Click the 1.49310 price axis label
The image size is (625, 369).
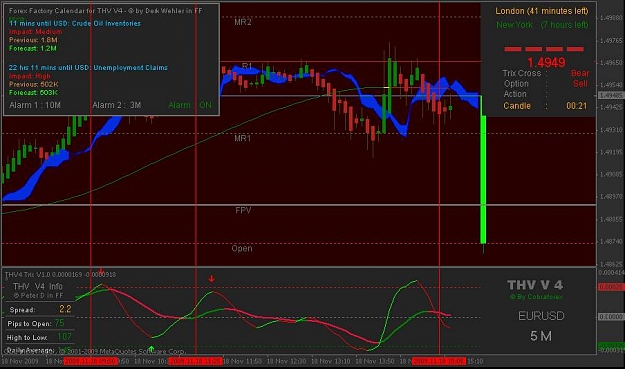[x=611, y=130]
